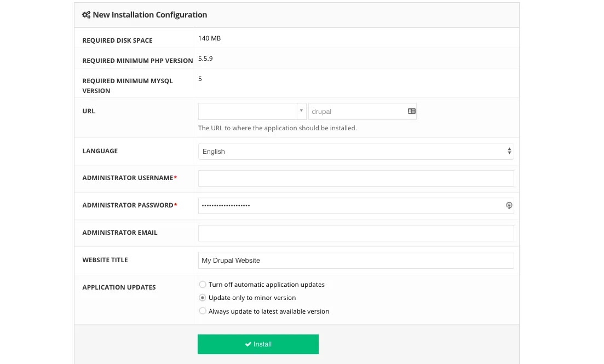
Task: Click the password generator icon in the password field
Action: 509,205
